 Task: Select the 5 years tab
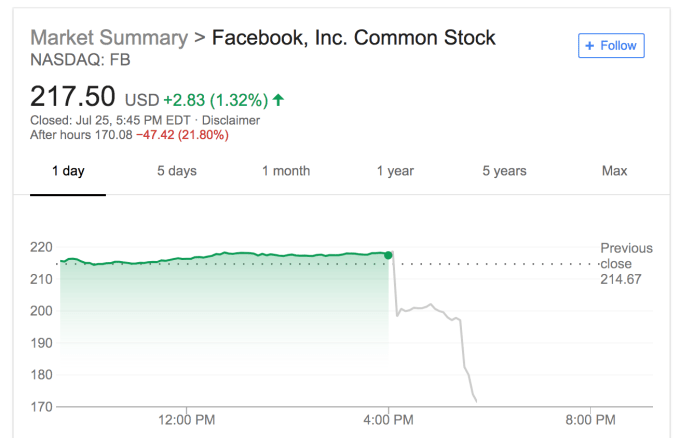point(504,171)
